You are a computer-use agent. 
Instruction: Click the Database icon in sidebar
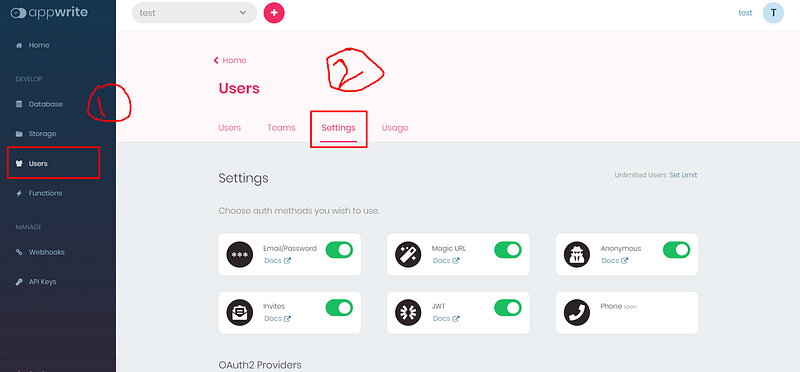coord(19,104)
